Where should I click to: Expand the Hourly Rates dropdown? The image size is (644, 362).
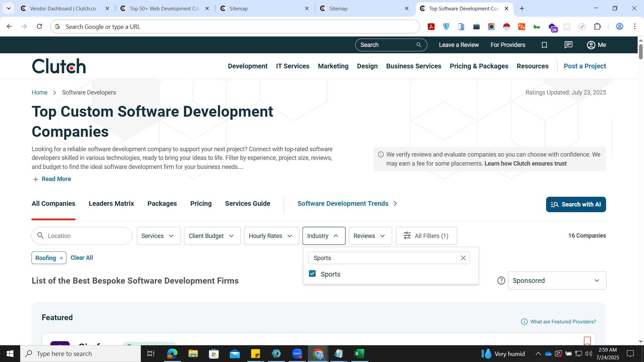tap(271, 236)
